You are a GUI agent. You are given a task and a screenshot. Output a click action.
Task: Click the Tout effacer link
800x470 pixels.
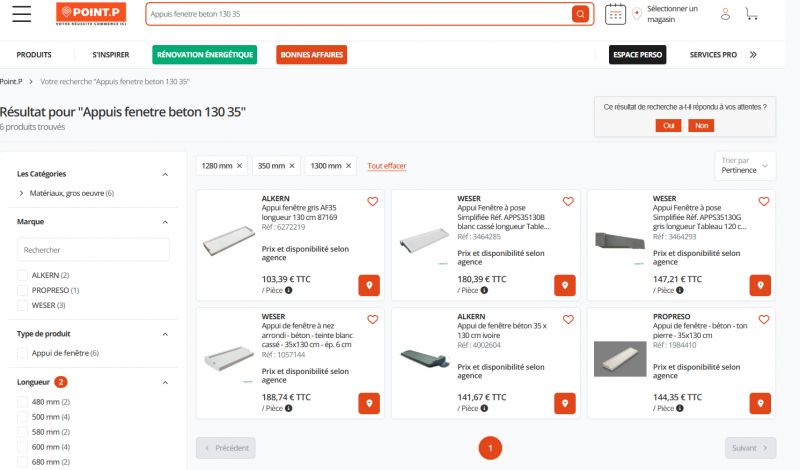387,165
